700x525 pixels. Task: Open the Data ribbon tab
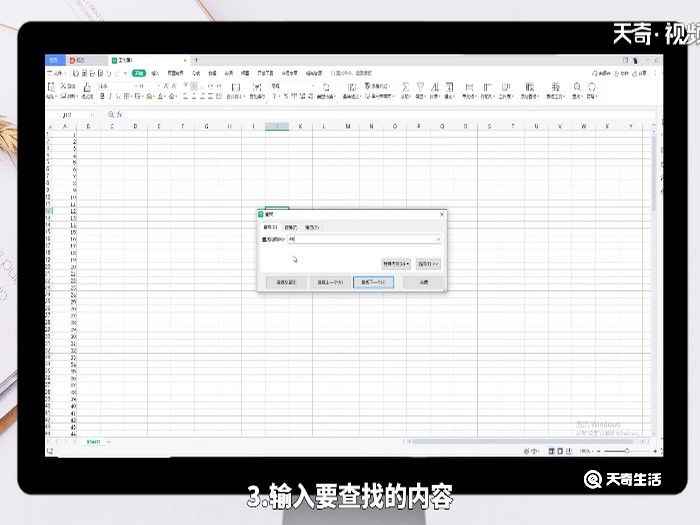212,73
